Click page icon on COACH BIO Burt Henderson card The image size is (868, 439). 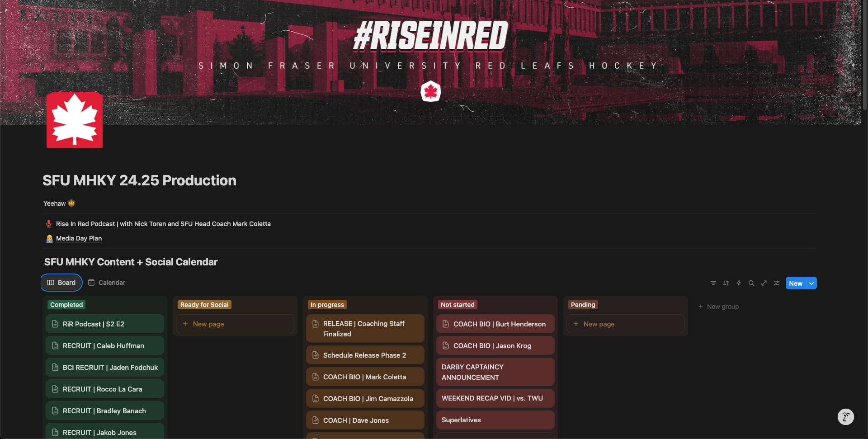pos(446,324)
